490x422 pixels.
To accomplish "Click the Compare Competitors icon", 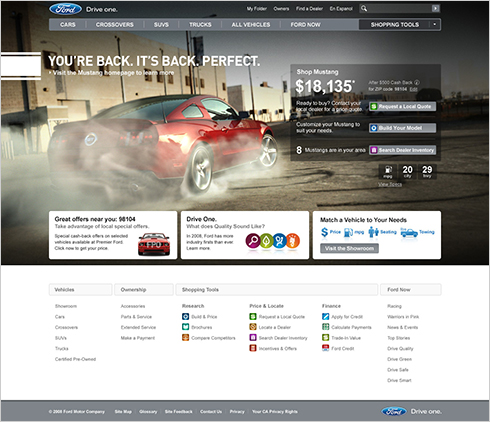I will pos(185,338).
